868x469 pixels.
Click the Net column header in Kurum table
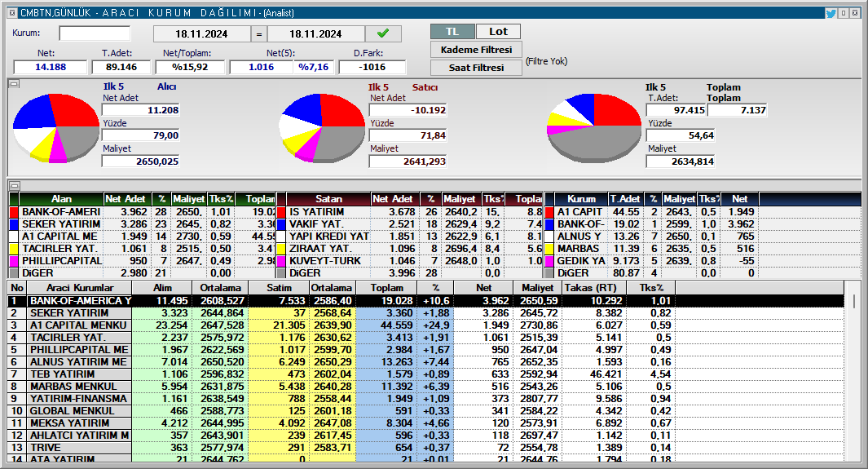click(739, 199)
